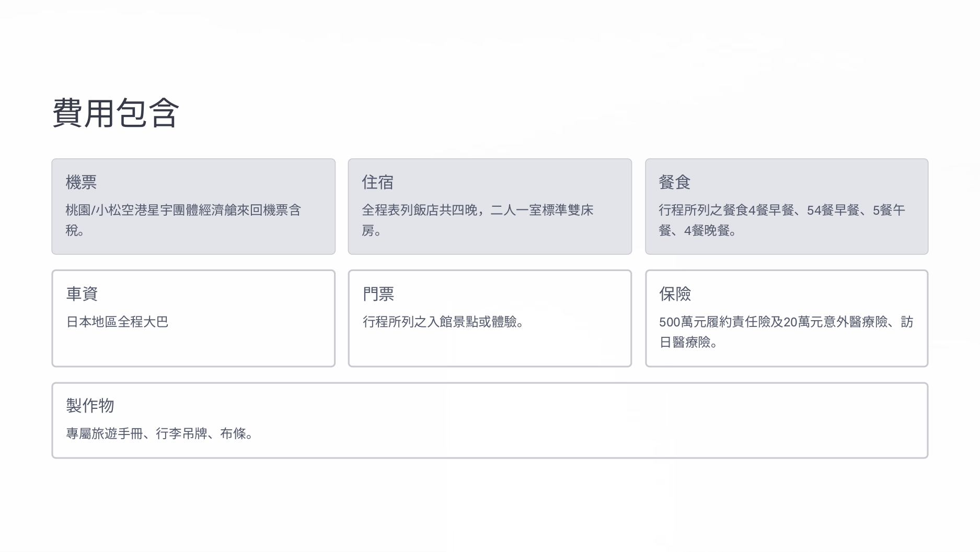Click the 桃園/小松空港星宇團體經濟艙 text line

(x=183, y=210)
